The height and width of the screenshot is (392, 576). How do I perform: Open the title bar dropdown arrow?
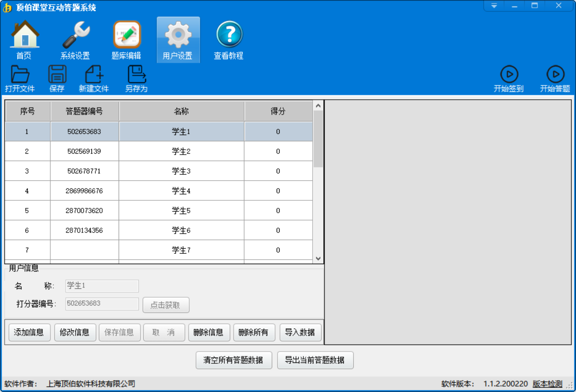tap(494, 6)
